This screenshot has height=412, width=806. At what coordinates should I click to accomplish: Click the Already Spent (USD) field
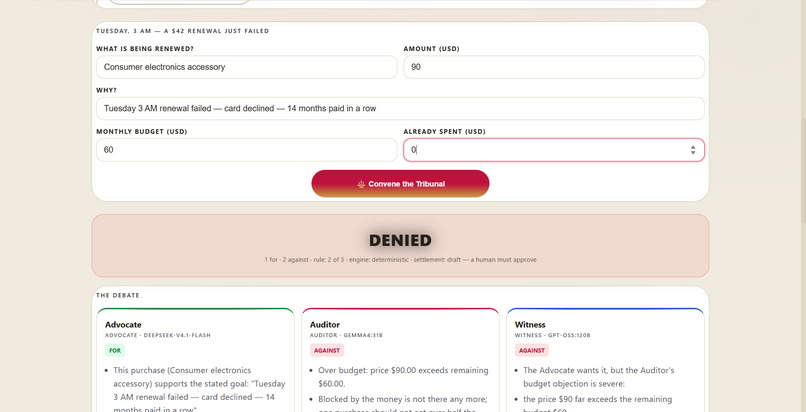coord(554,150)
